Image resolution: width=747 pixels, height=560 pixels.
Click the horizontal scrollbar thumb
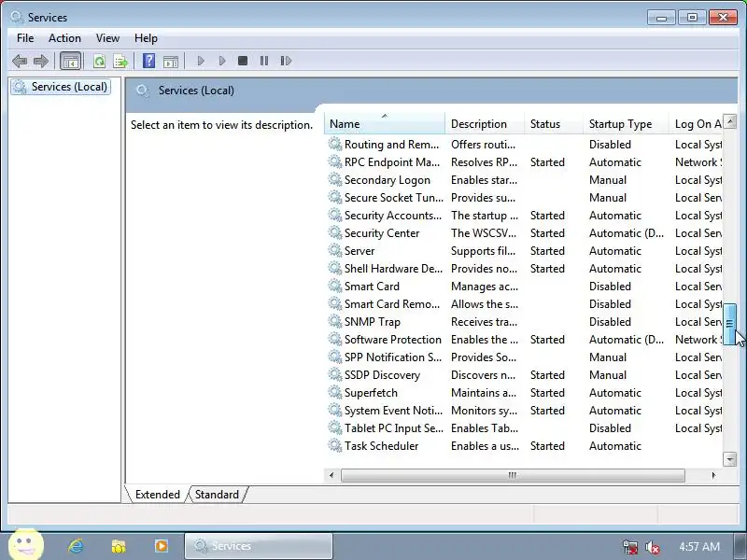tap(513, 475)
